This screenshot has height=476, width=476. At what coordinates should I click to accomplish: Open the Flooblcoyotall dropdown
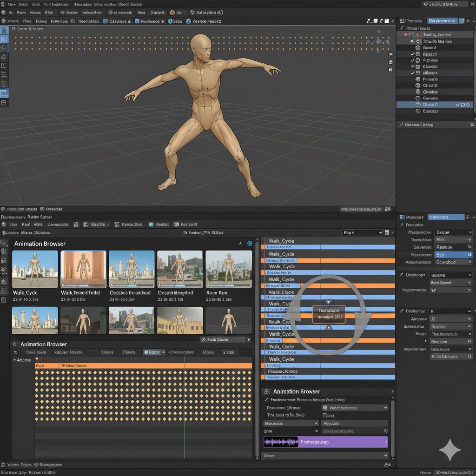[x=451, y=334]
